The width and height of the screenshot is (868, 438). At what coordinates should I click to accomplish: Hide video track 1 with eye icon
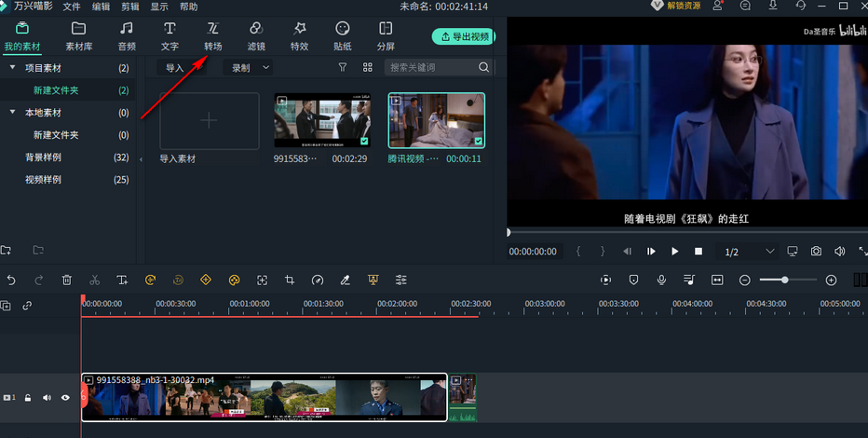pos(65,398)
